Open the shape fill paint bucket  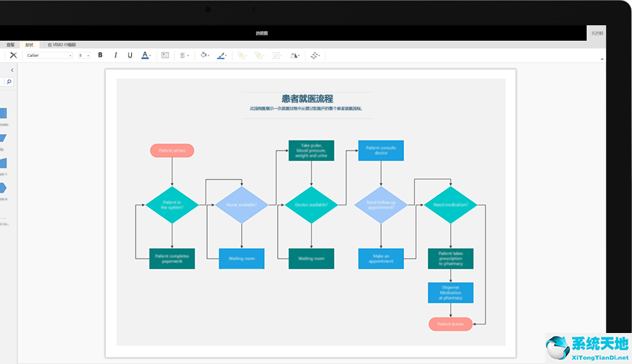click(204, 56)
